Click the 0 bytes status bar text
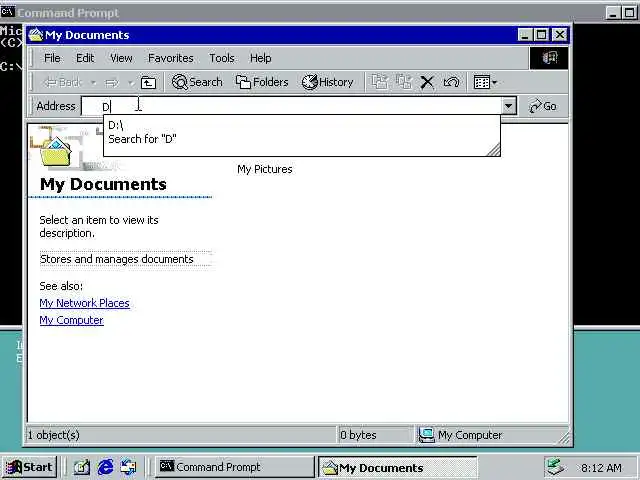640x480 pixels. pyautogui.click(x=358, y=435)
